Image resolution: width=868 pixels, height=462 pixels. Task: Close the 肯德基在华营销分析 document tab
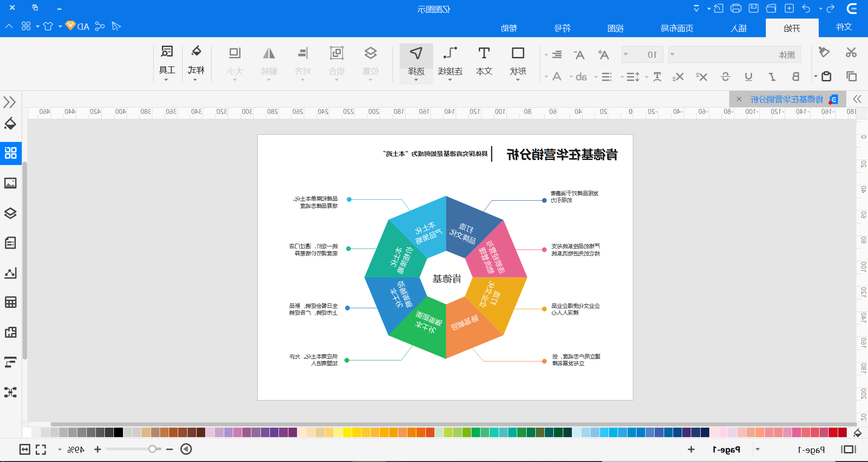(x=739, y=99)
